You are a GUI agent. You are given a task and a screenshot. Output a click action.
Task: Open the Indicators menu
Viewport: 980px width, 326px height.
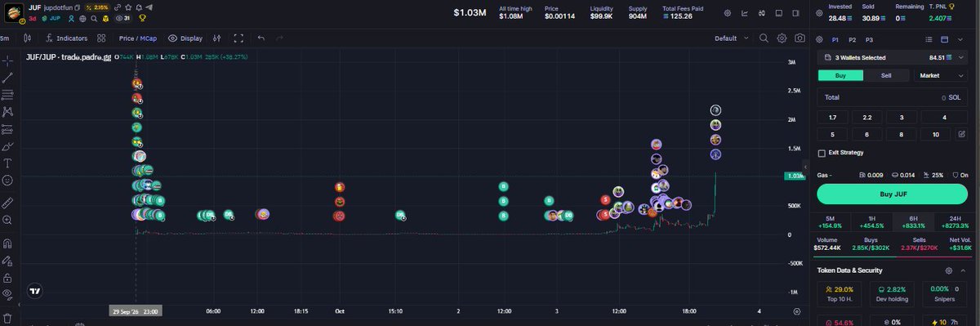(67, 38)
